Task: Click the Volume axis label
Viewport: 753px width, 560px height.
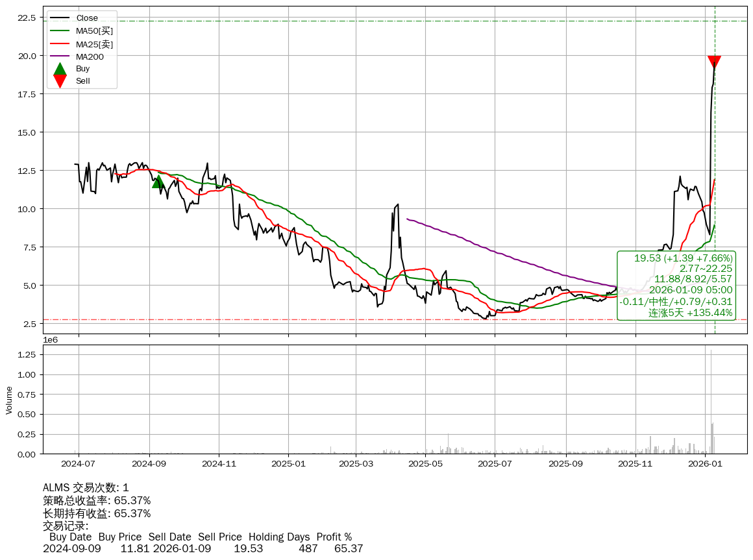Action: pos(9,400)
